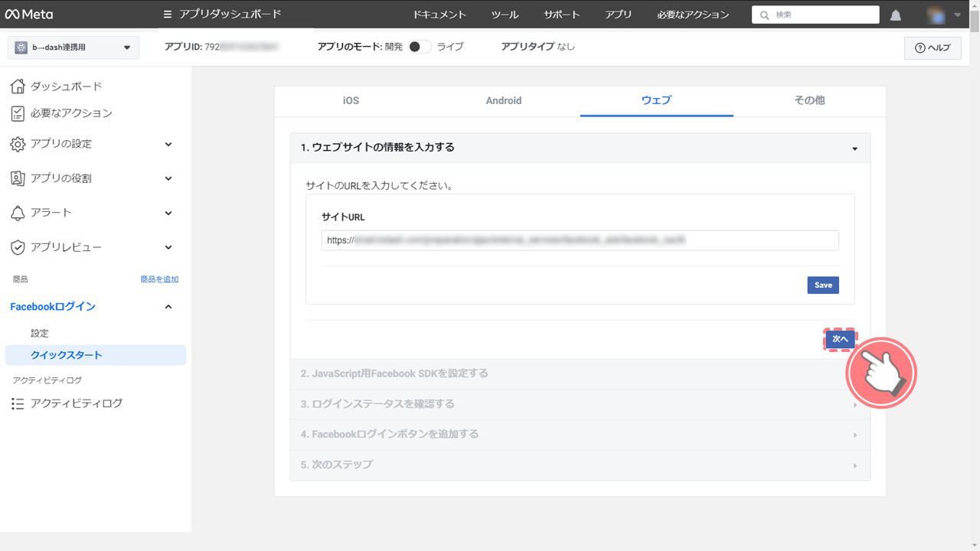Click the ヘルプ button
980x551 pixels.
coord(933,47)
